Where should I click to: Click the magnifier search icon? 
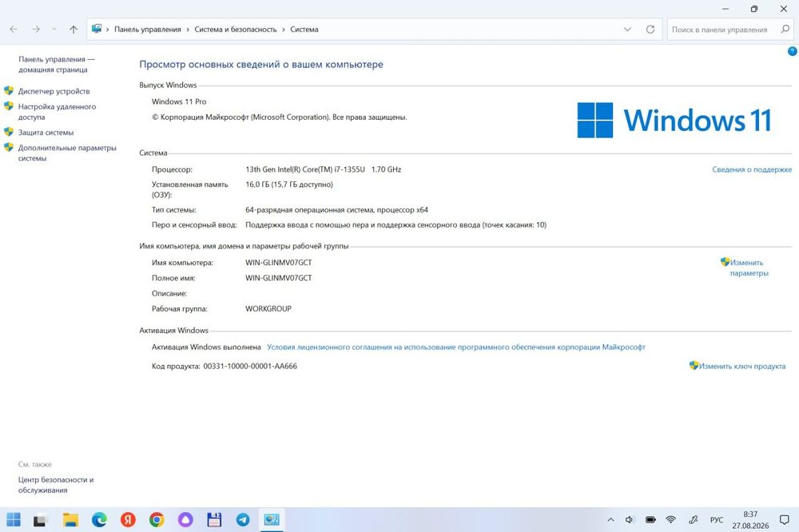[x=785, y=29]
